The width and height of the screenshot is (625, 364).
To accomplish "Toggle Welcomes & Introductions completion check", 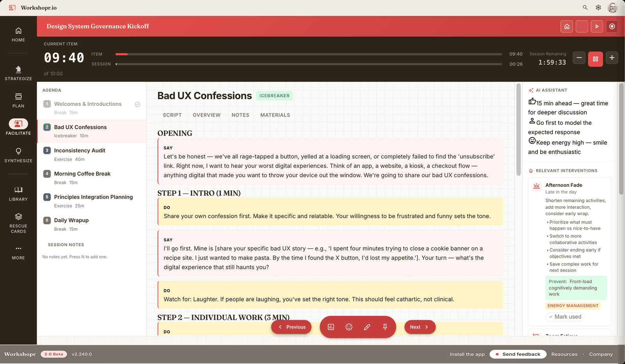I will [x=137, y=104].
